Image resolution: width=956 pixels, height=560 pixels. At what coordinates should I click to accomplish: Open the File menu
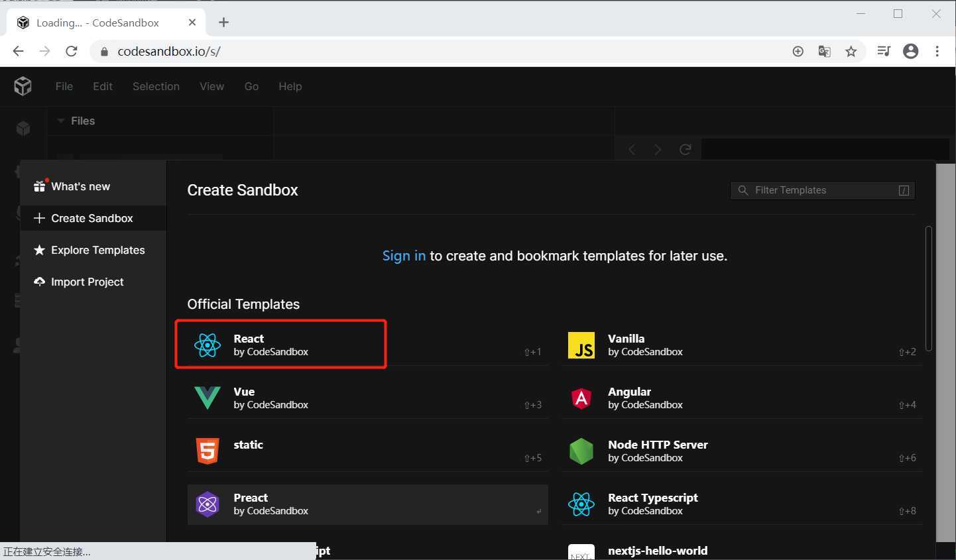[64, 86]
